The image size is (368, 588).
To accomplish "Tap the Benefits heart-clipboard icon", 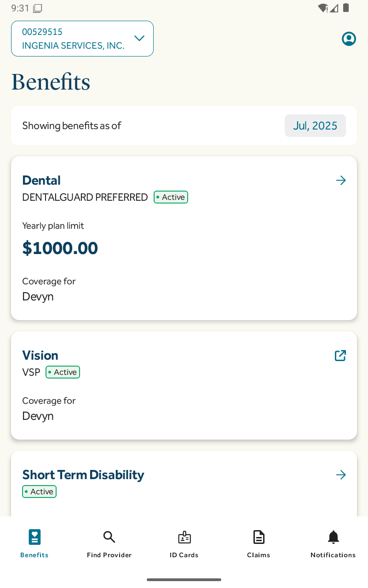I will click(x=34, y=537).
